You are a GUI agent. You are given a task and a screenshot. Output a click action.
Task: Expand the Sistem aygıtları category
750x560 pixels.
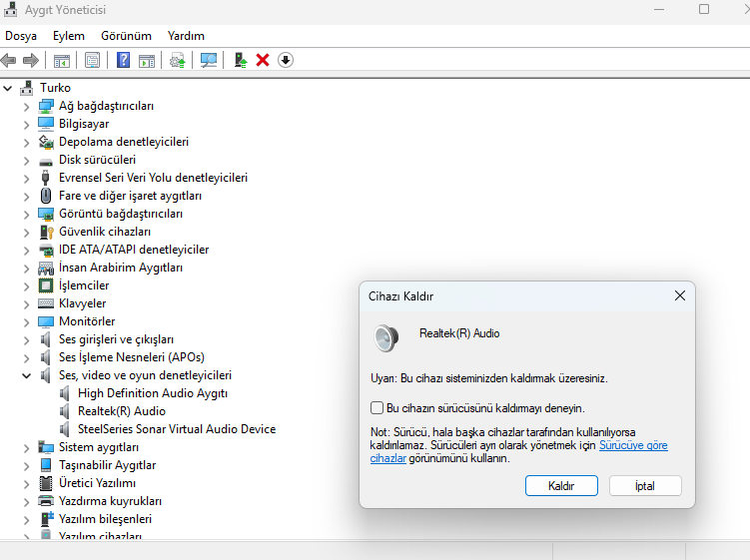(x=27, y=447)
